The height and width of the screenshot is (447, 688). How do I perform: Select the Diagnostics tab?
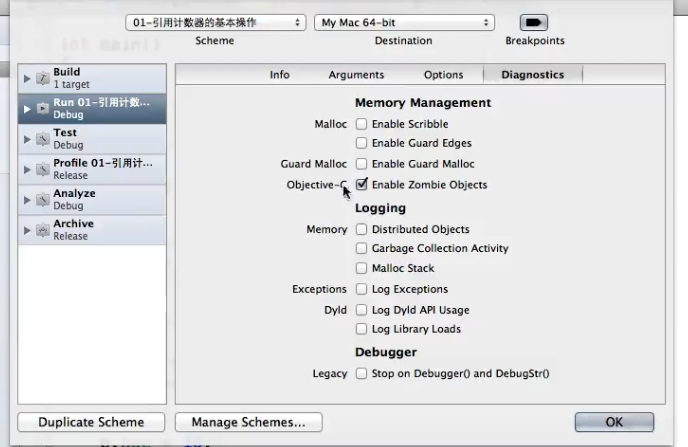533,75
